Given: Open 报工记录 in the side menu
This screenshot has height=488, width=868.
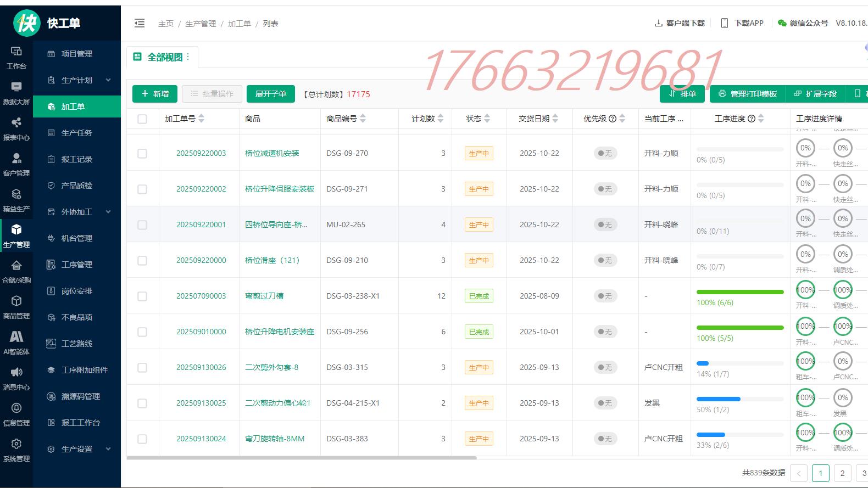Looking at the screenshot, I should [x=77, y=159].
